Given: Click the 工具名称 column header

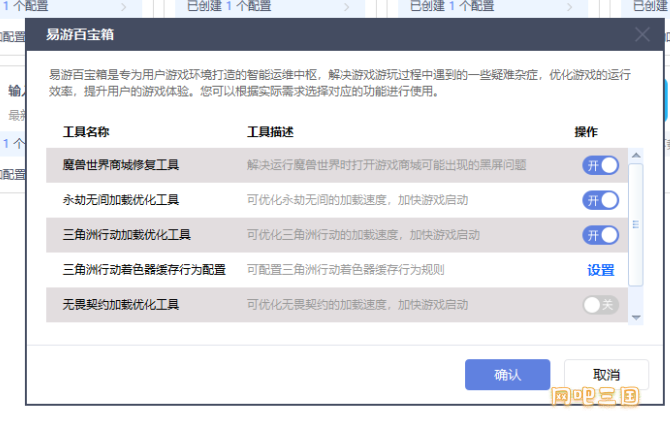Looking at the screenshot, I should [86, 132].
